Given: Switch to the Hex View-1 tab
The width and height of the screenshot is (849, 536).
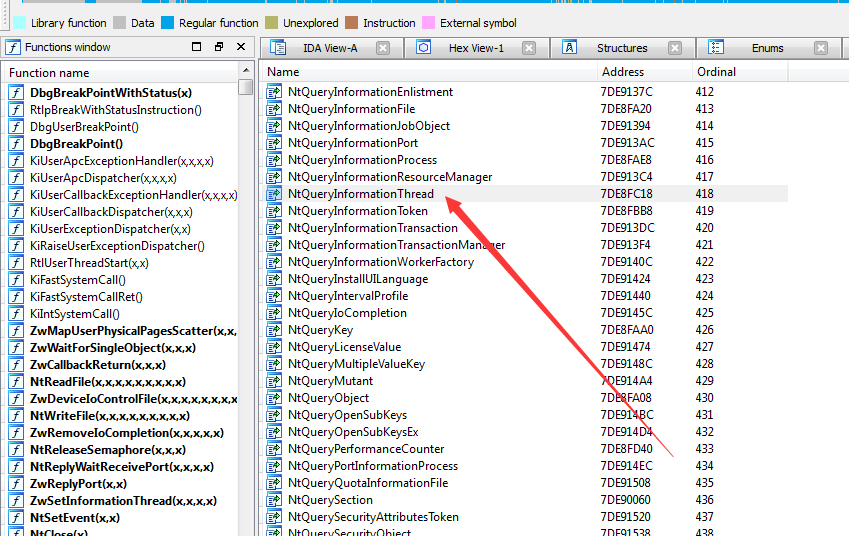Looking at the screenshot, I should [x=476, y=48].
